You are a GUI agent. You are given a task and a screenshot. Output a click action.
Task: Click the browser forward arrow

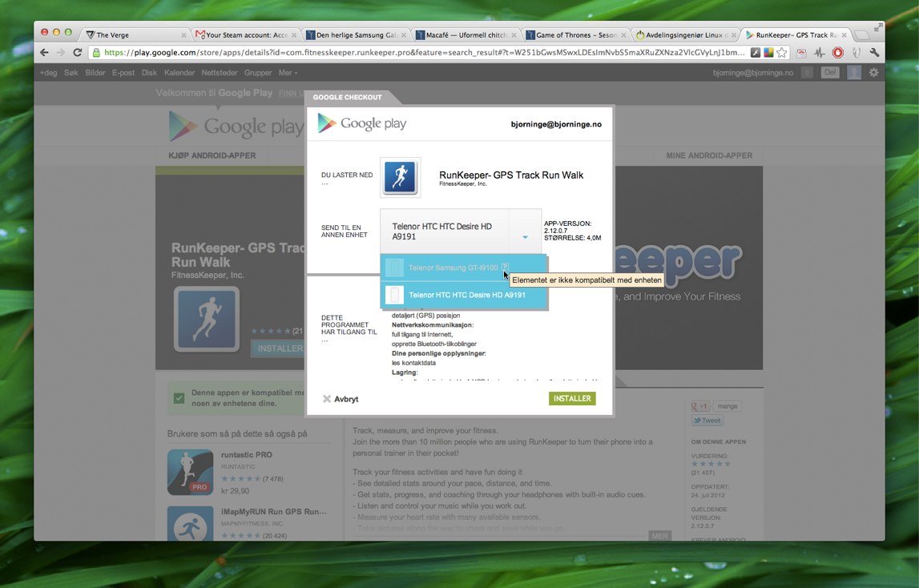coord(60,53)
